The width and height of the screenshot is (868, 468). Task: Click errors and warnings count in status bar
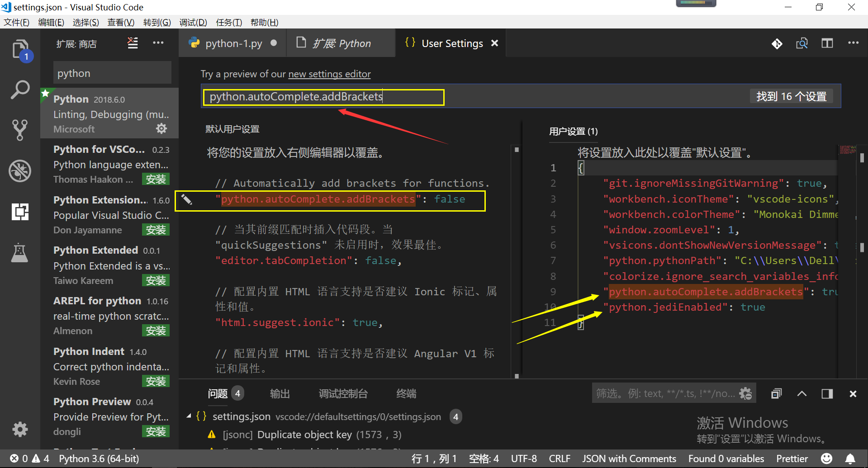coord(30,459)
